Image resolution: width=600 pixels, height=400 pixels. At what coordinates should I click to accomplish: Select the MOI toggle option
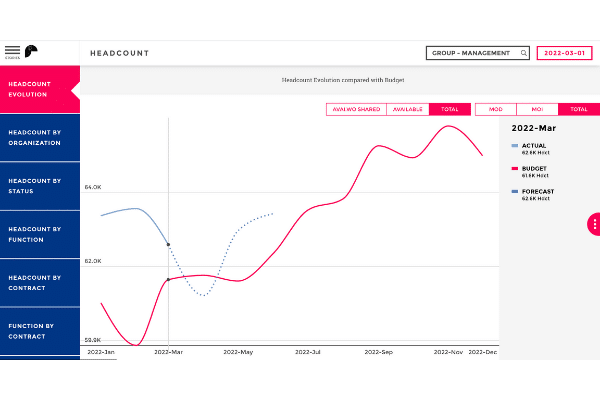point(537,109)
